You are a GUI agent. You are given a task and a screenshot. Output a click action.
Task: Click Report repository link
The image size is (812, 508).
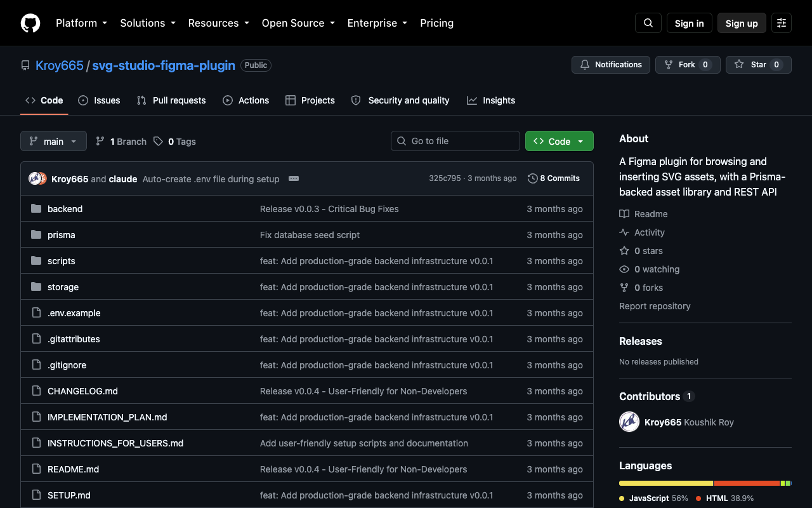(655, 306)
